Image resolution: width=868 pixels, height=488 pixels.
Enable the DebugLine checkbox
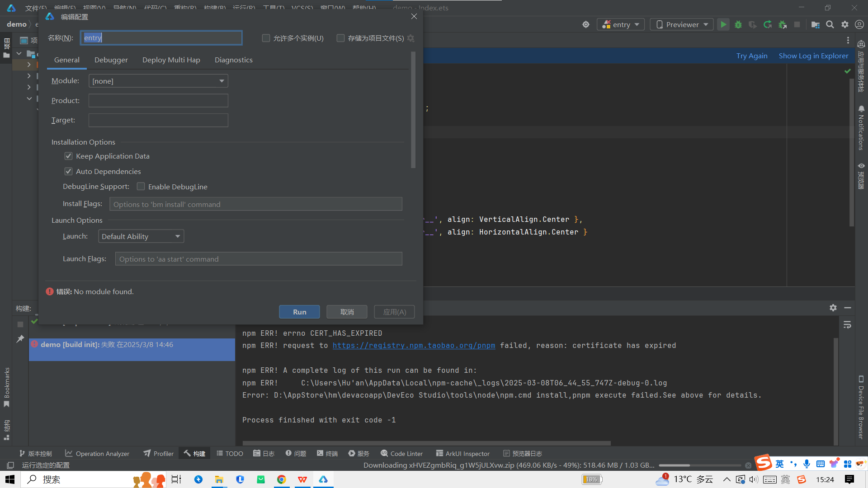point(141,187)
